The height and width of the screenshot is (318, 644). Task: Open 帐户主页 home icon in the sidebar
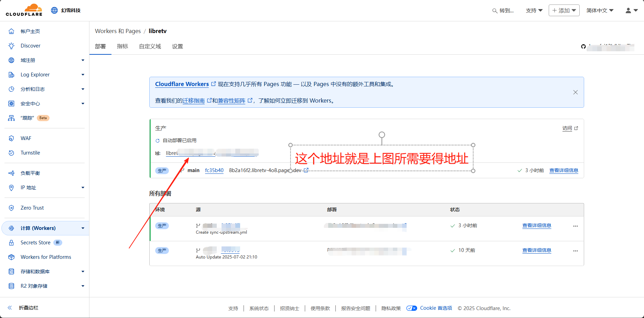[11, 31]
